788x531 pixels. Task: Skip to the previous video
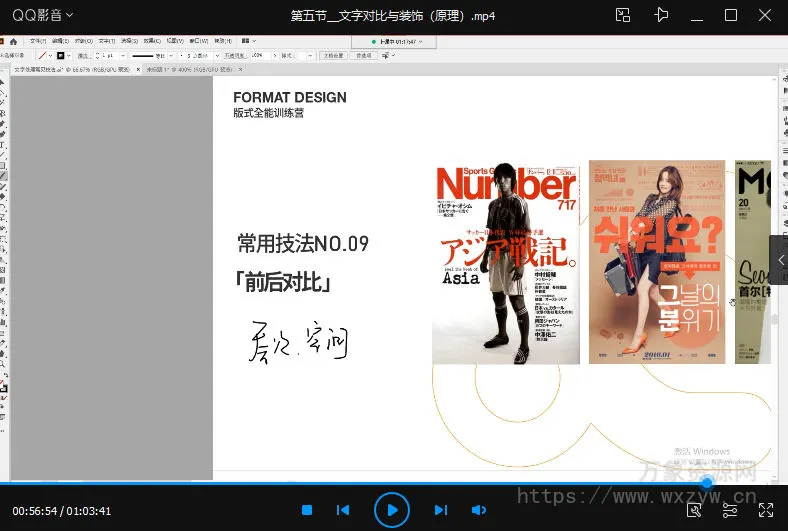pos(343,510)
